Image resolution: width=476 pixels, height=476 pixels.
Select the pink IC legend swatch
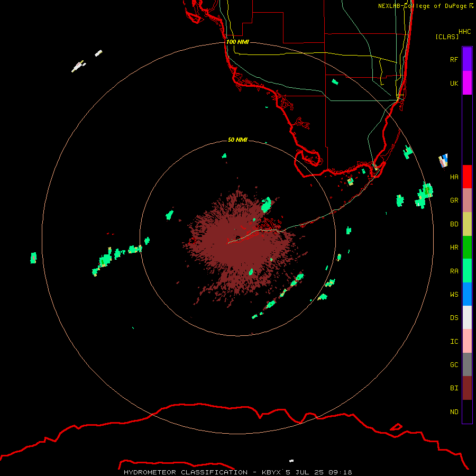(x=467, y=341)
